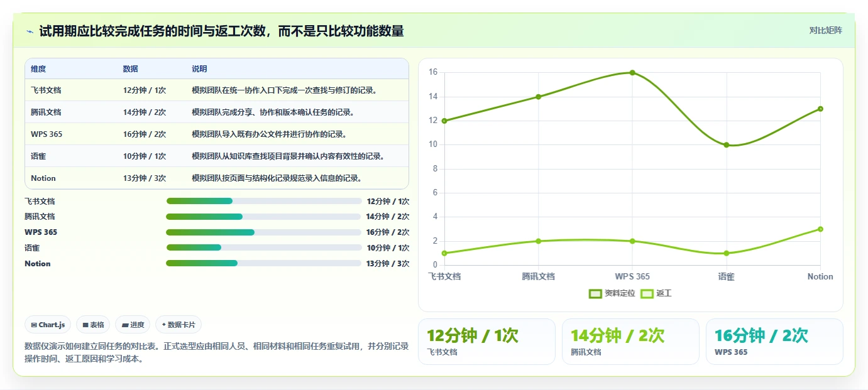
Task: Click the 语雀 point on the dark green line
Action: click(x=726, y=145)
